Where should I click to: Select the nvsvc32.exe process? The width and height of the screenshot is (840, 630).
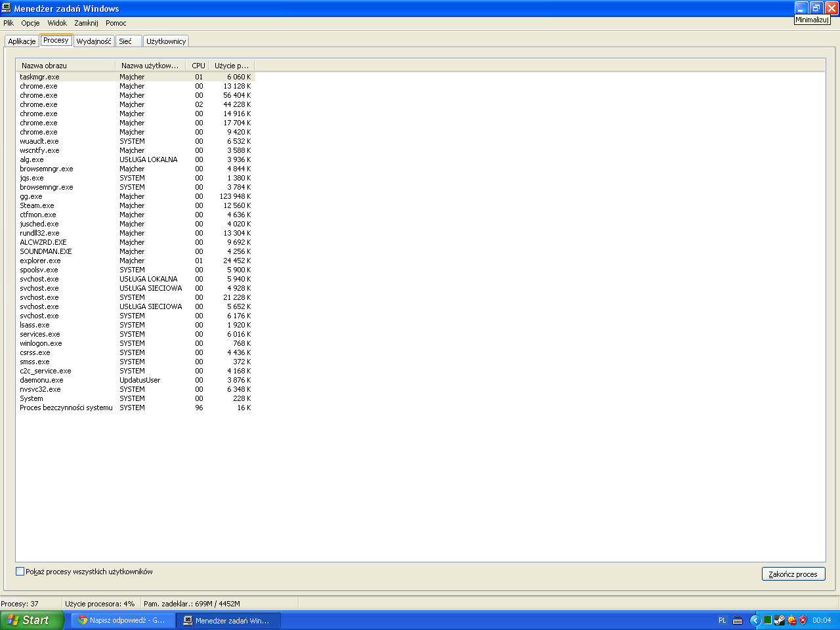click(x=135, y=389)
